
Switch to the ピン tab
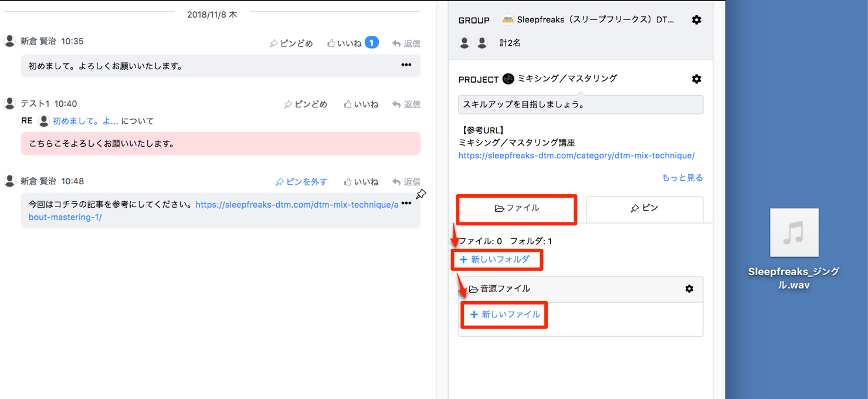(644, 209)
